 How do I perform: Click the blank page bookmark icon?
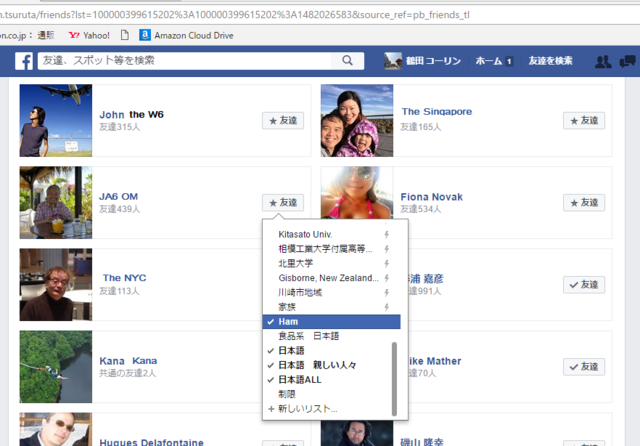point(124,36)
